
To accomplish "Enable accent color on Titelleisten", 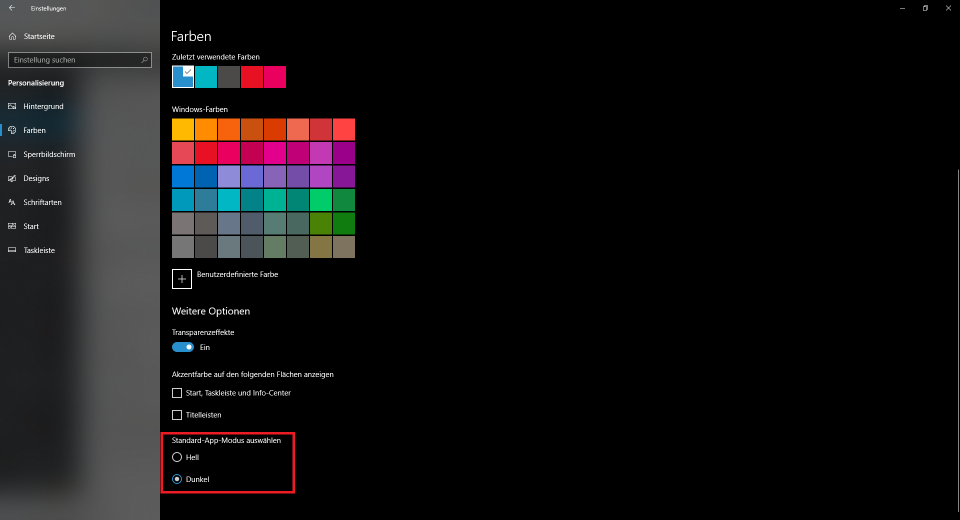I will 177,415.
